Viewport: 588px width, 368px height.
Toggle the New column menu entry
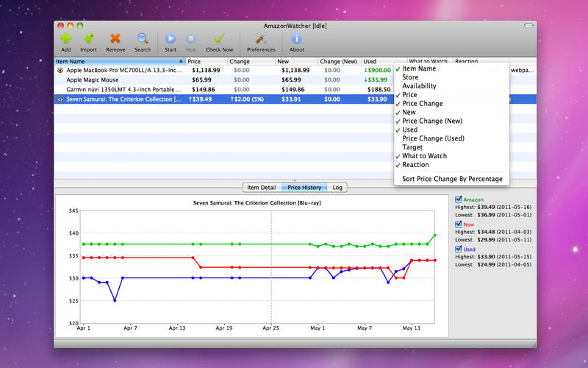(x=452, y=113)
